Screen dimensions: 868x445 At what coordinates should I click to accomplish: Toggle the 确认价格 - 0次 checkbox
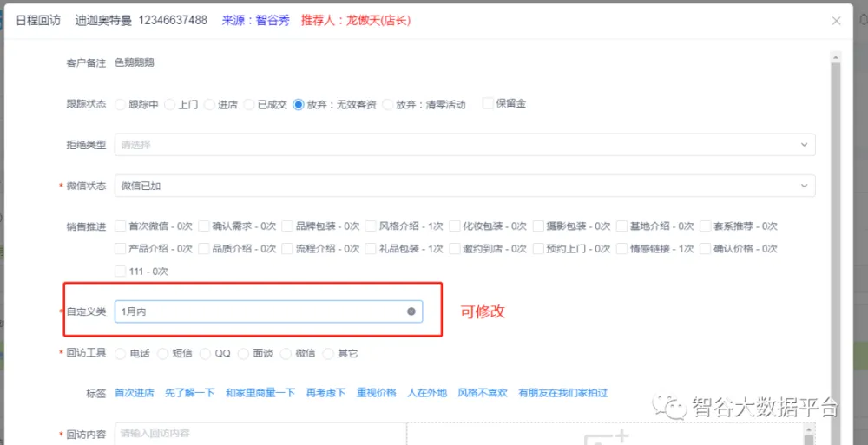point(705,248)
